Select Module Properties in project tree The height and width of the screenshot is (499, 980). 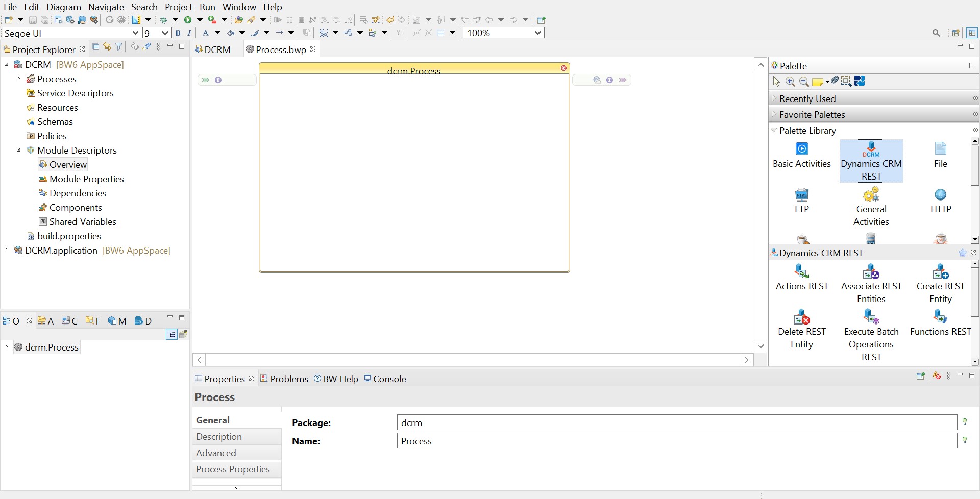click(x=86, y=179)
